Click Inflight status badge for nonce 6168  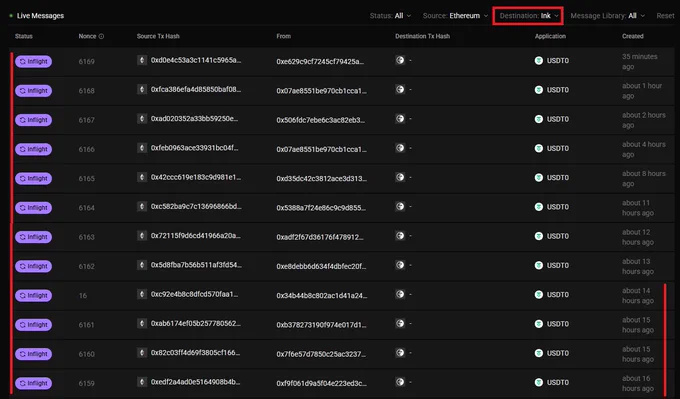pyautogui.click(x=33, y=91)
